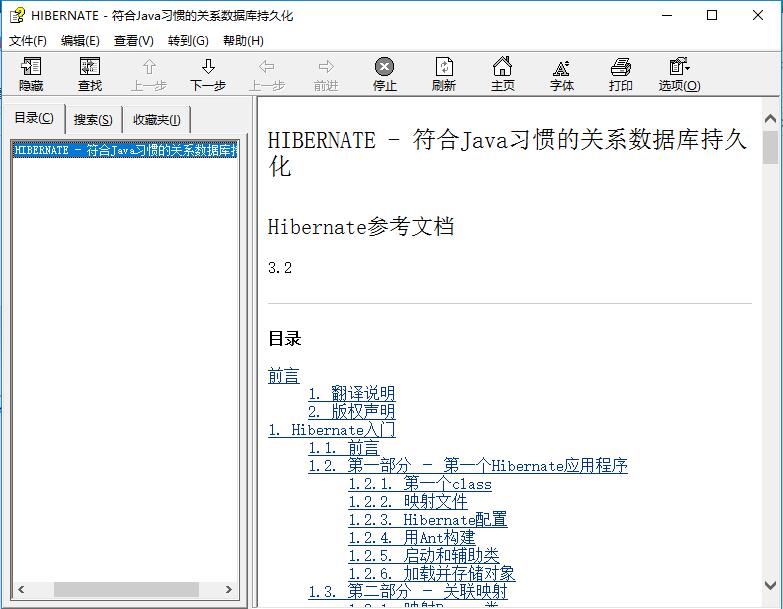The image size is (783, 609).
Task: Open the 1. Hibernate入门 link
Action: pos(332,430)
